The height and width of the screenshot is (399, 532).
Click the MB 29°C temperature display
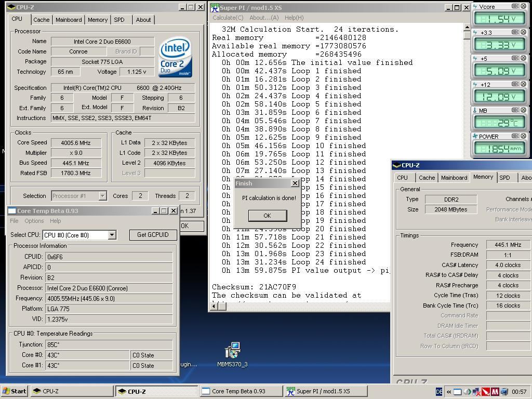(x=499, y=123)
